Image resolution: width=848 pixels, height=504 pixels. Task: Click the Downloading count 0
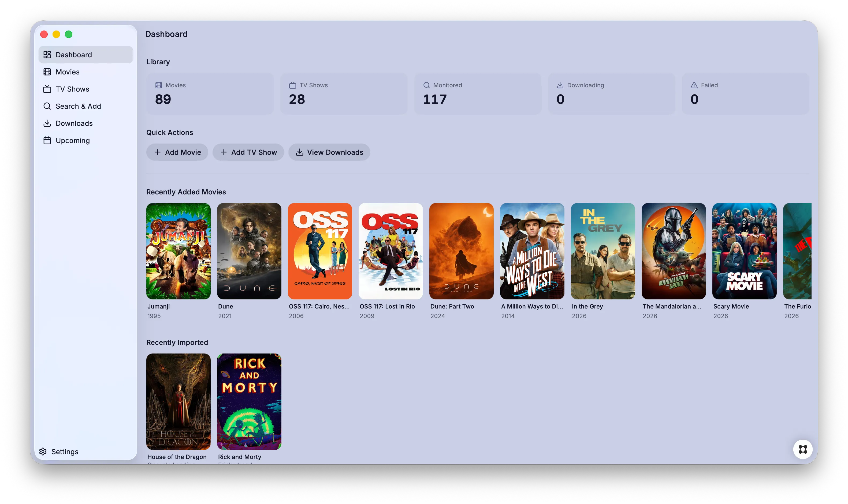pos(560,99)
